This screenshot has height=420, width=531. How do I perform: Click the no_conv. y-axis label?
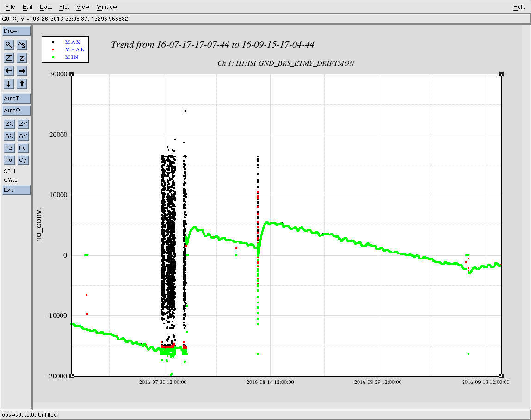click(x=38, y=225)
